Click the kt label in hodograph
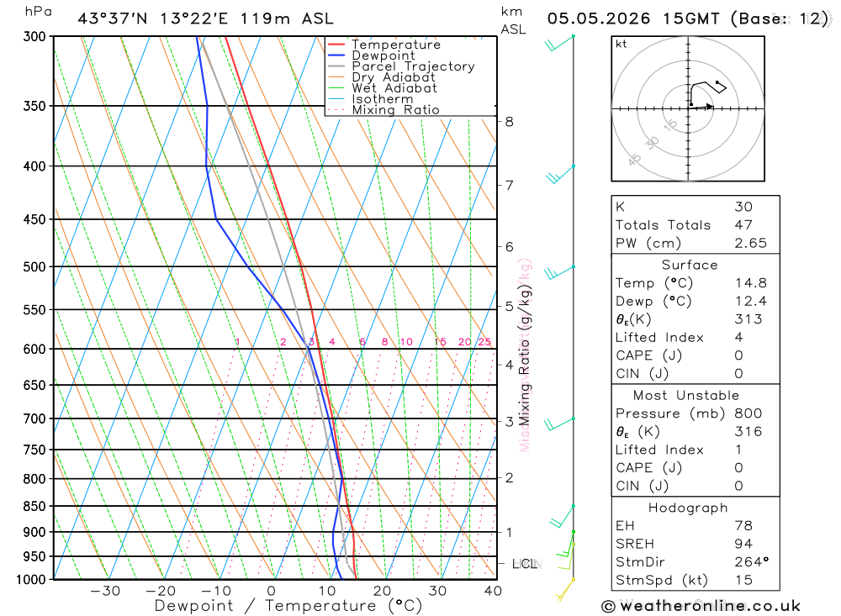This screenshot has height=616, width=841. pyautogui.click(x=621, y=44)
